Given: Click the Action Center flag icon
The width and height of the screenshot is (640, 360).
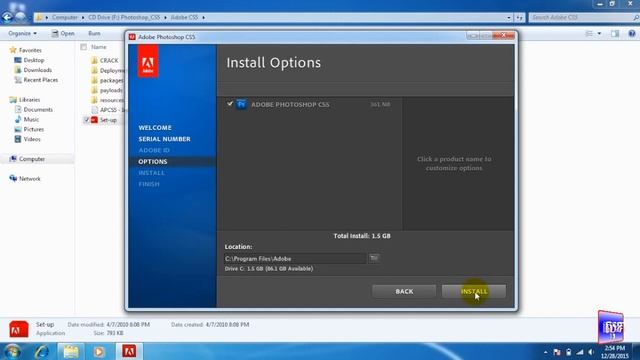Looking at the screenshot, I should tap(557, 352).
